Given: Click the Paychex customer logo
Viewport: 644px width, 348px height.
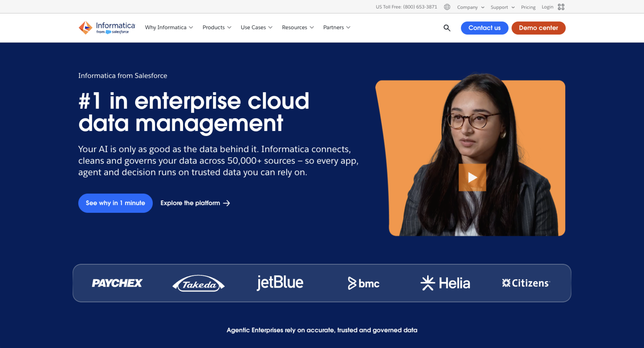Looking at the screenshot, I should click(x=117, y=283).
